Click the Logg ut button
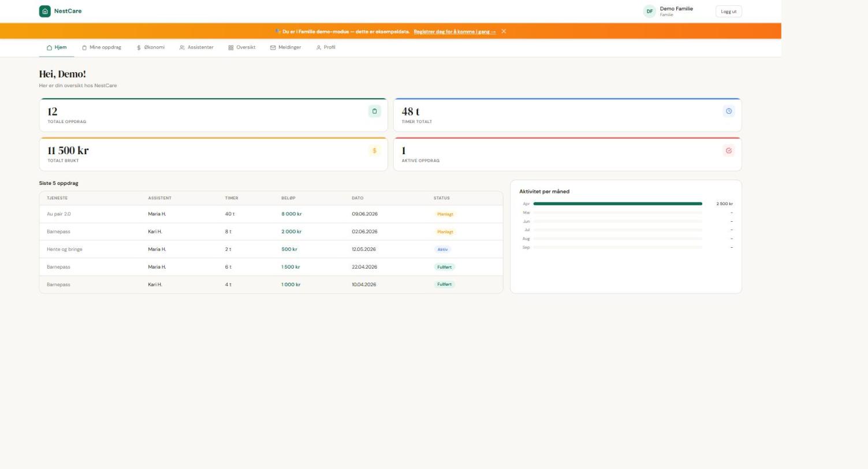Image resolution: width=868 pixels, height=469 pixels. [729, 12]
